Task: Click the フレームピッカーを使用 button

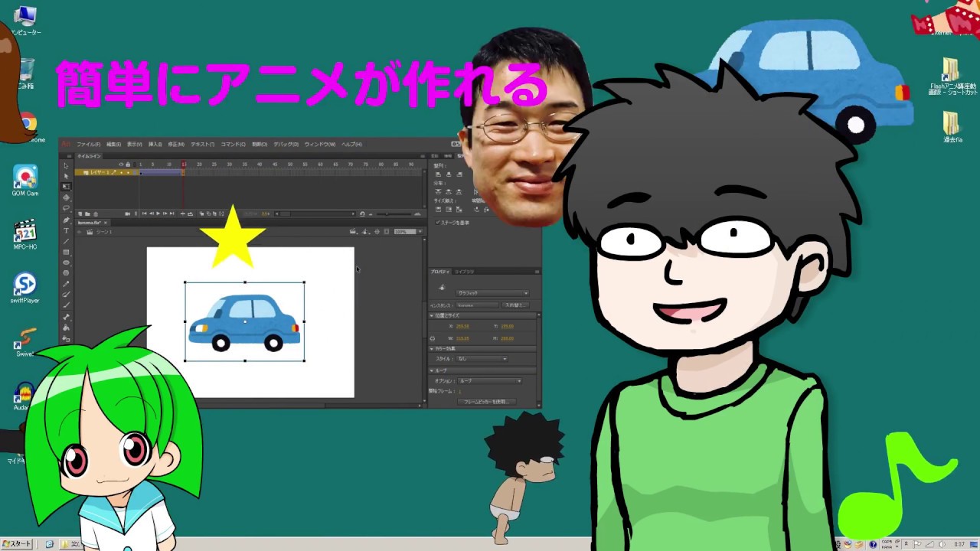Action: [x=487, y=402]
